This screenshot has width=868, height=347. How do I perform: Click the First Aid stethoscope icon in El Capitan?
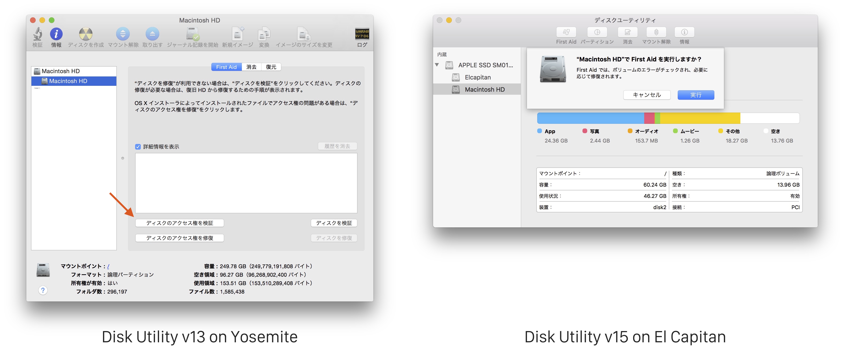[566, 32]
